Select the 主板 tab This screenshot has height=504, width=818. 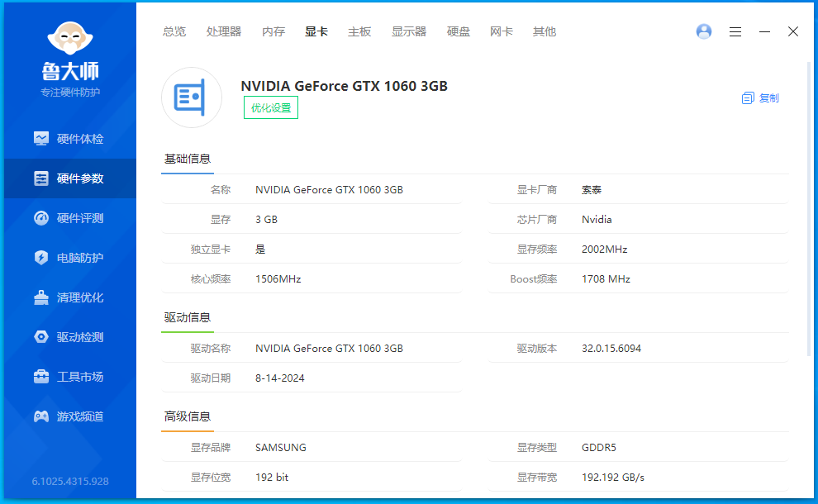pos(359,31)
